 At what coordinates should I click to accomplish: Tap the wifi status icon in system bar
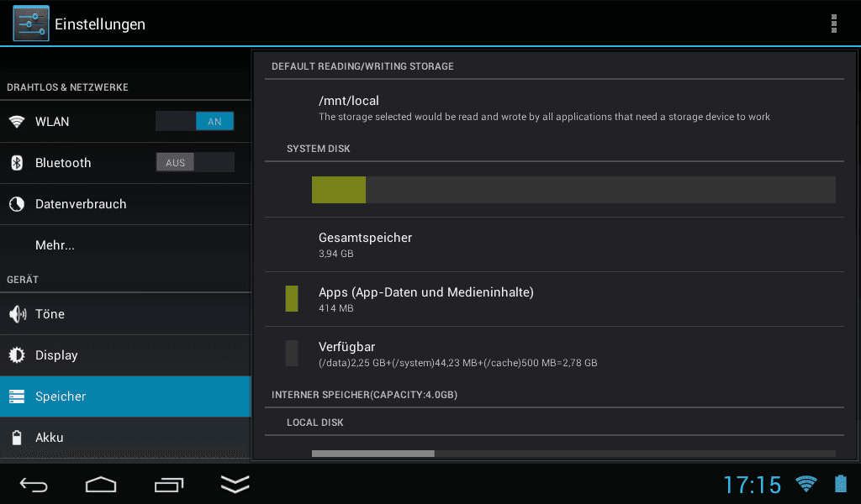806,484
